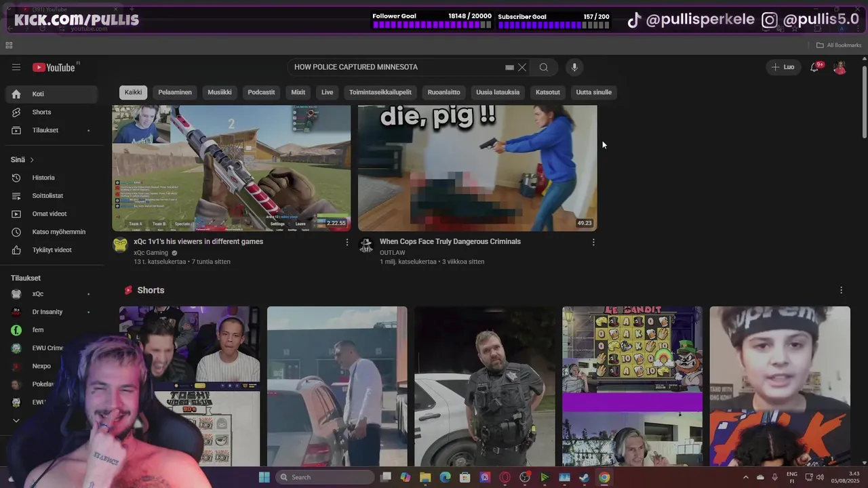This screenshot has width=868, height=488.
Task: Open notifications bell icon
Action: point(814,67)
